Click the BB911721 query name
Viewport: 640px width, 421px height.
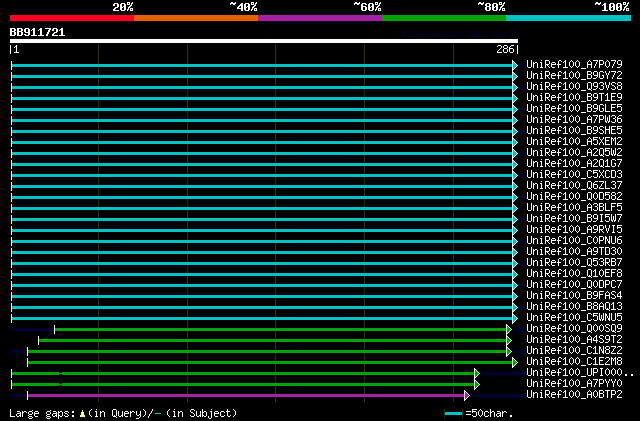pyautogui.click(x=37, y=32)
